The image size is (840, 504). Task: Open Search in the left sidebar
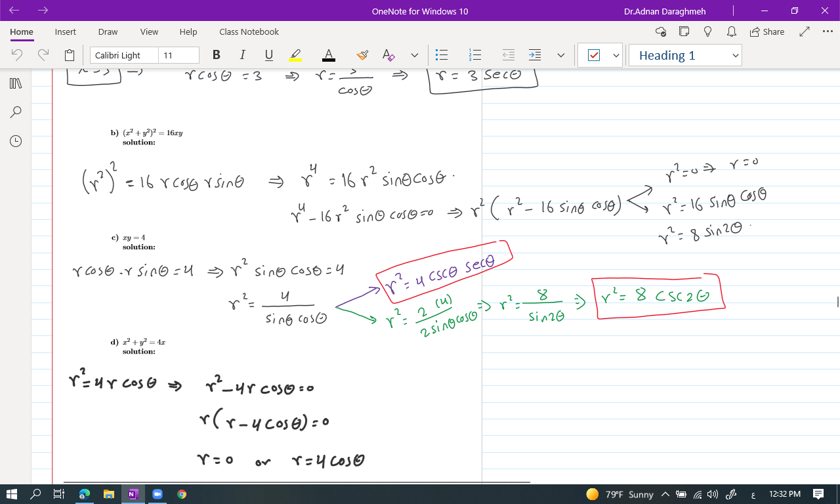[x=16, y=112]
